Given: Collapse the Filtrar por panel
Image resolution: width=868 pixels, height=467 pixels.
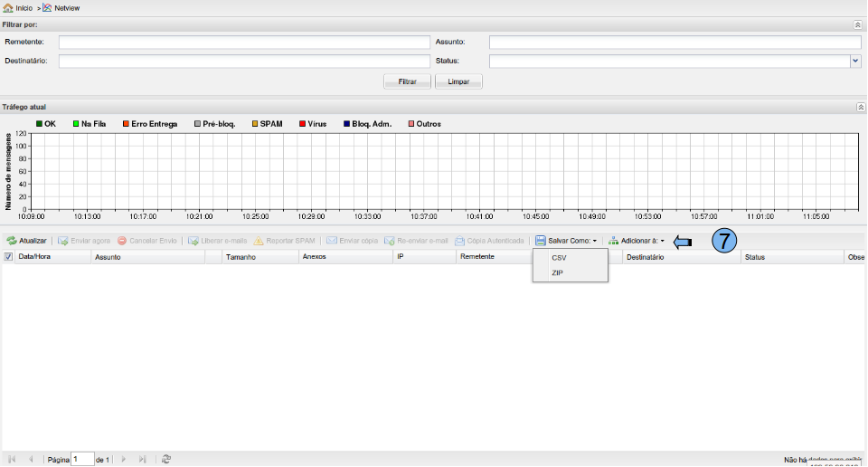Looking at the screenshot, I should click(x=858, y=25).
